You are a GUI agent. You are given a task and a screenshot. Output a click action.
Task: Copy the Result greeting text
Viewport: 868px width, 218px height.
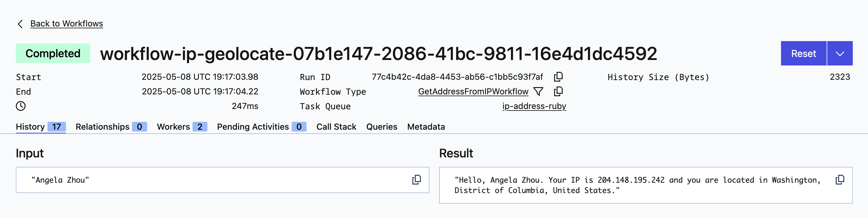pos(839,180)
